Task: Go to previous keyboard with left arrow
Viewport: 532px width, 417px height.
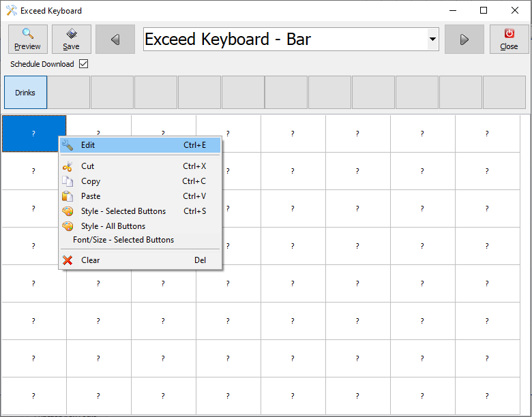Action: coord(115,40)
